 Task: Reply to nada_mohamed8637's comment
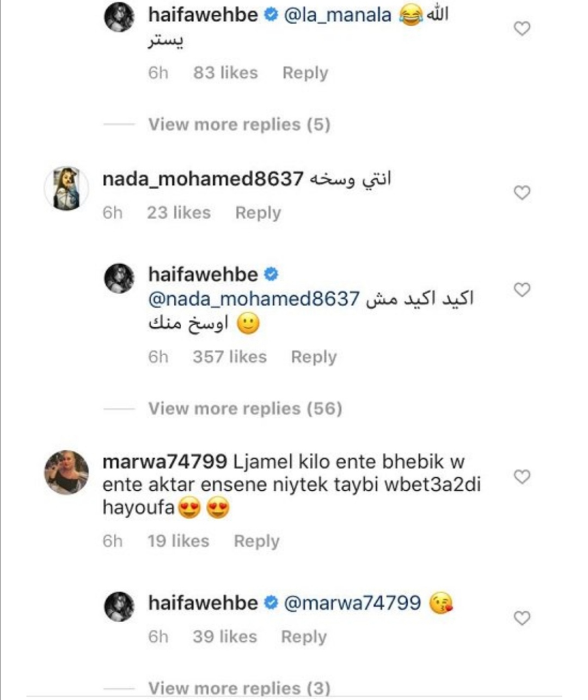point(258,212)
